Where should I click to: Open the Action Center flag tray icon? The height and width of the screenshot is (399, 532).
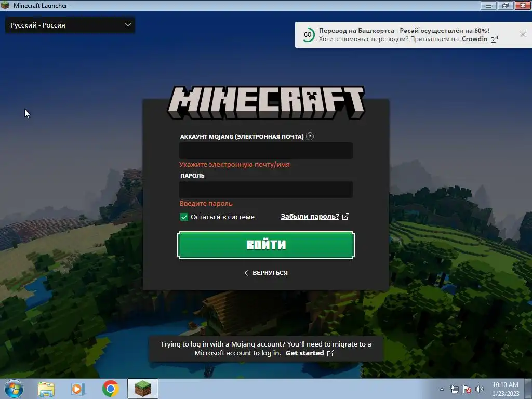(467, 390)
